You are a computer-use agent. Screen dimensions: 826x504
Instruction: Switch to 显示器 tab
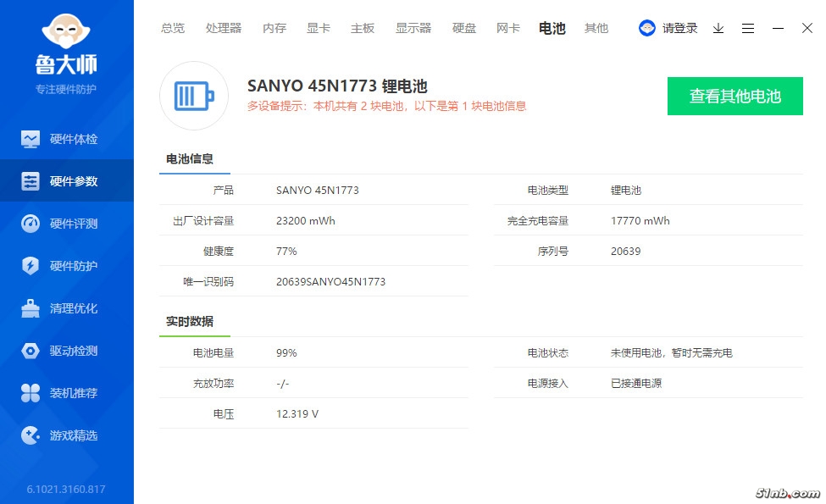[413, 28]
